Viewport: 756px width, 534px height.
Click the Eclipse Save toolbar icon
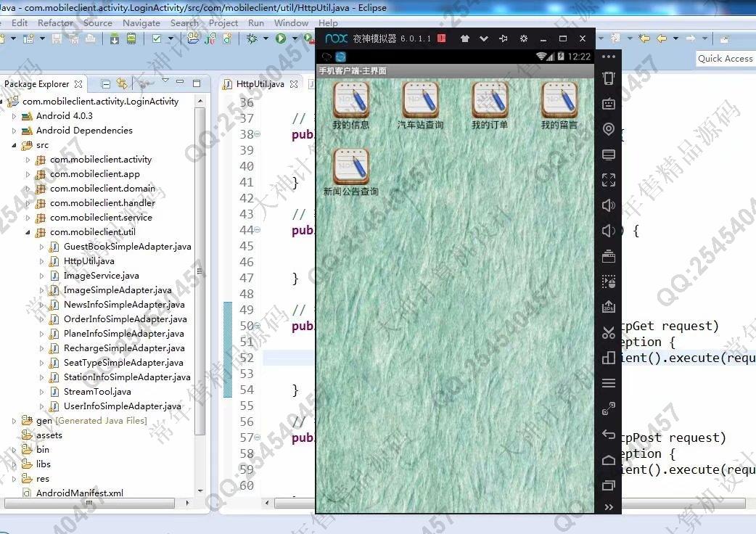tap(57, 38)
